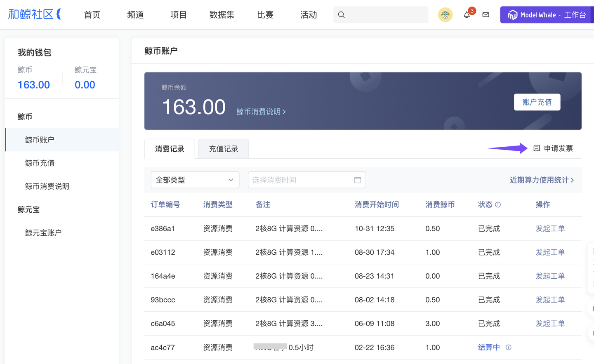Click remark of order c6a045
The height and width of the screenshot is (364, 594).
(289, 324)
